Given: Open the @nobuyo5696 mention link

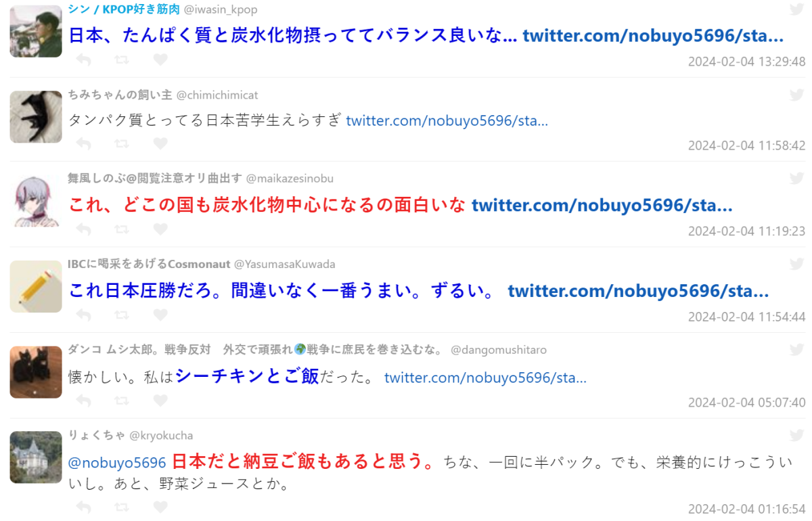Looking at the screenshot, I should tap(117, 463).
